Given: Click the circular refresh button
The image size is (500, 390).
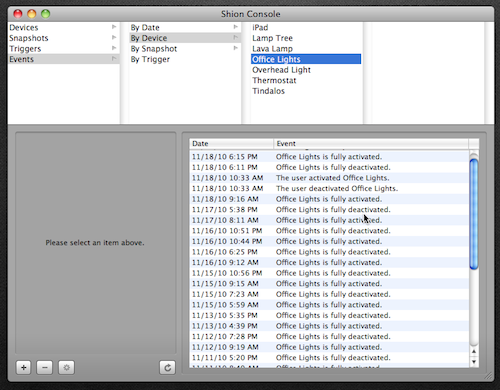Looking at the screenshot, I should tap(167, 368).
